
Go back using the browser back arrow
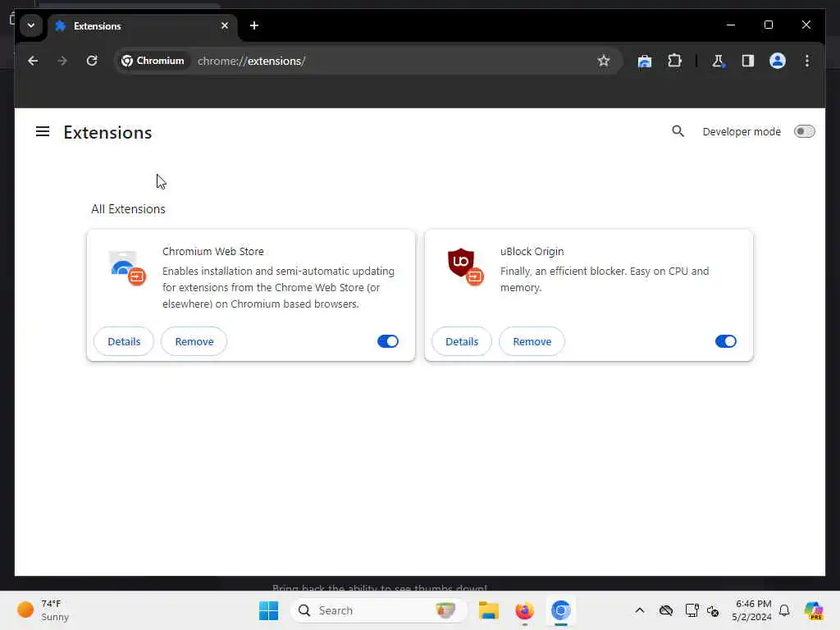pyautogui.click(x=33, y=61)
